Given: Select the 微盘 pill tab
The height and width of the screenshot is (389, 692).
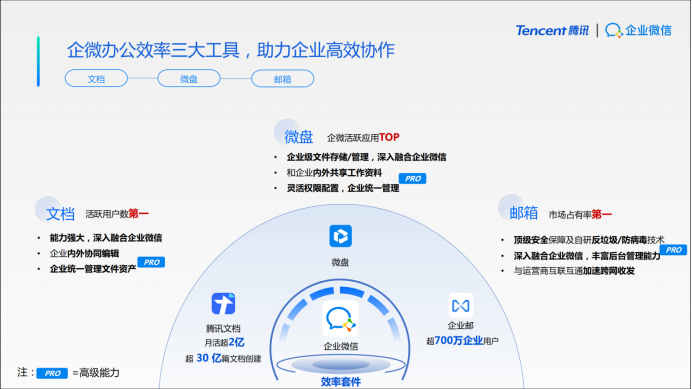Looking at the screenshot, I should coord(189,79).
